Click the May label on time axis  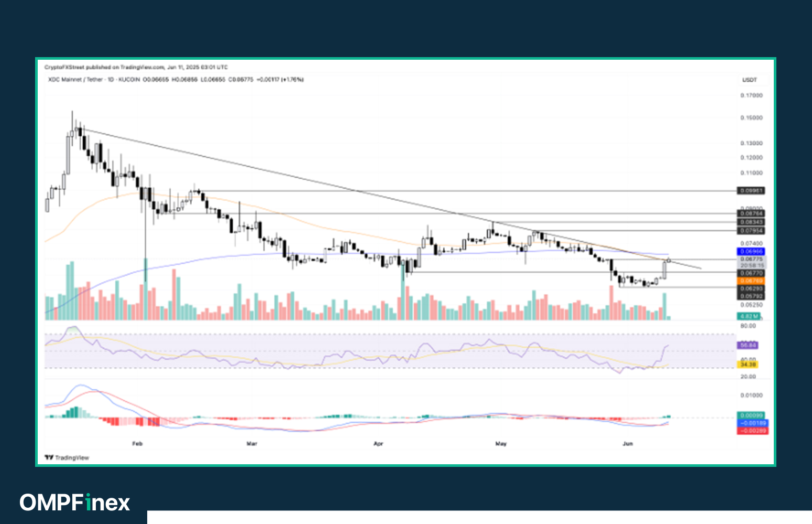(x=501, y=444)
